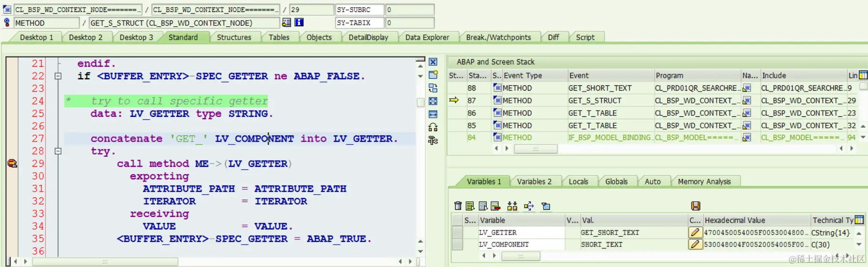Click the yellow move arrows icon in Variables toolbar
Viewport: 868px width, 267px height.
(x=529, y=206)
